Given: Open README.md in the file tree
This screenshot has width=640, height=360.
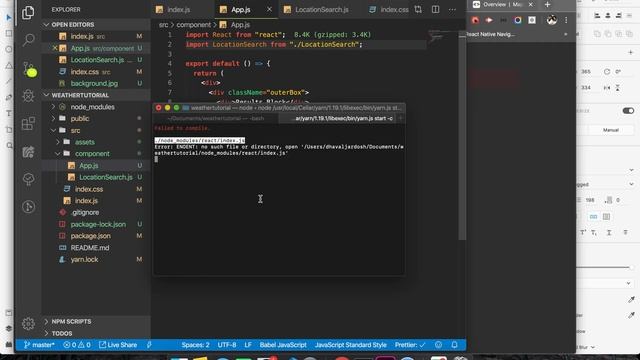Looking at the screenshot, I should (x=96, y=248).
